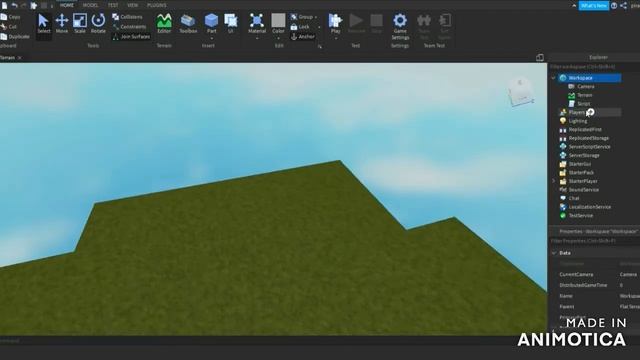Collapse the Data properties section
The height and width of the screenshot is (360, 640).
pyautogui.click(x=554, y=253)
